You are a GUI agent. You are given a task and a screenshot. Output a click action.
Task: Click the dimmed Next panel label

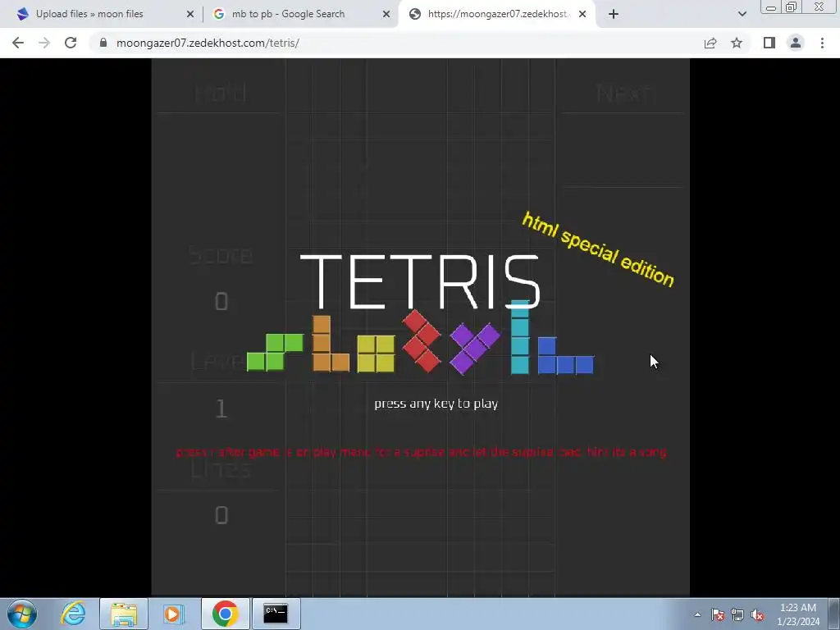pyautogui.click(x=624, y=93)
